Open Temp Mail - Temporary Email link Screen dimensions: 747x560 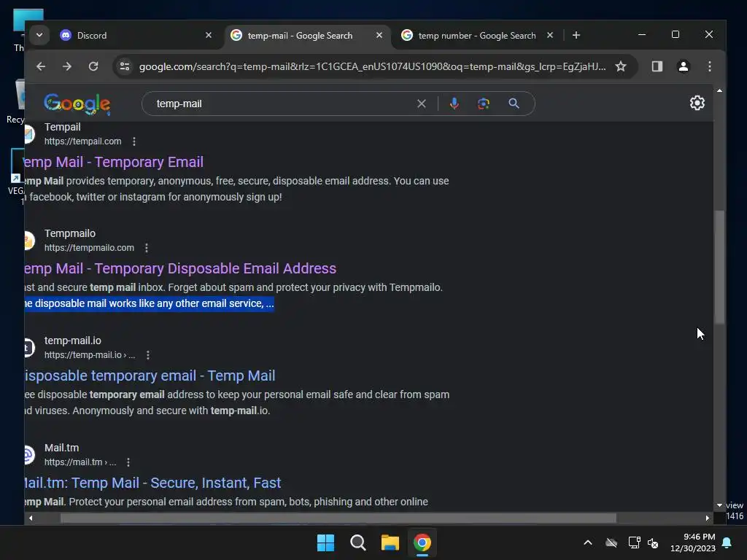114,162
